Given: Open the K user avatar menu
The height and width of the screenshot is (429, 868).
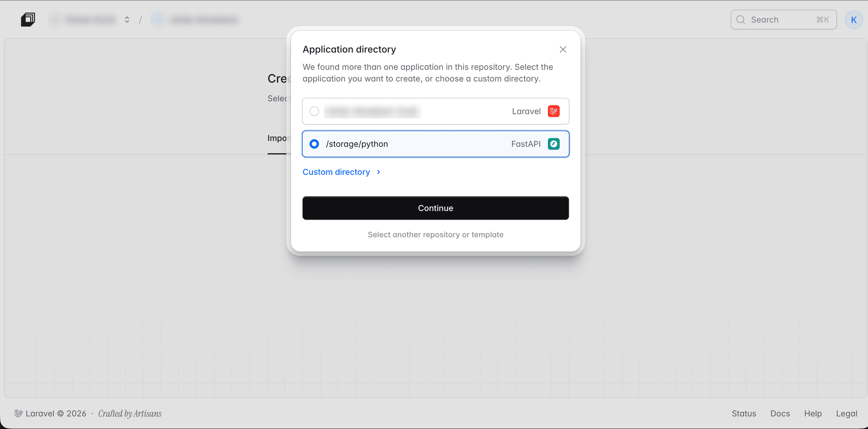Looking at the screenshot, I should [854, 20].
